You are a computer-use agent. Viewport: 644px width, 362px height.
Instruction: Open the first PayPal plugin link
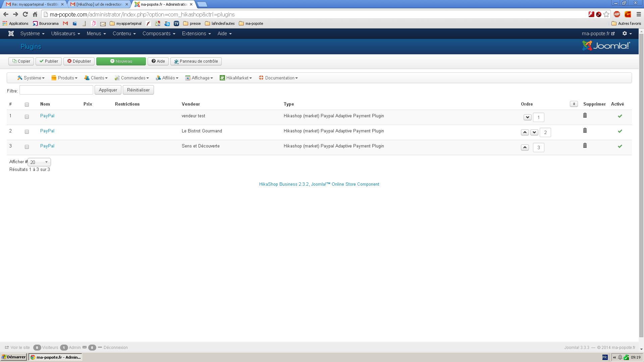47,116
